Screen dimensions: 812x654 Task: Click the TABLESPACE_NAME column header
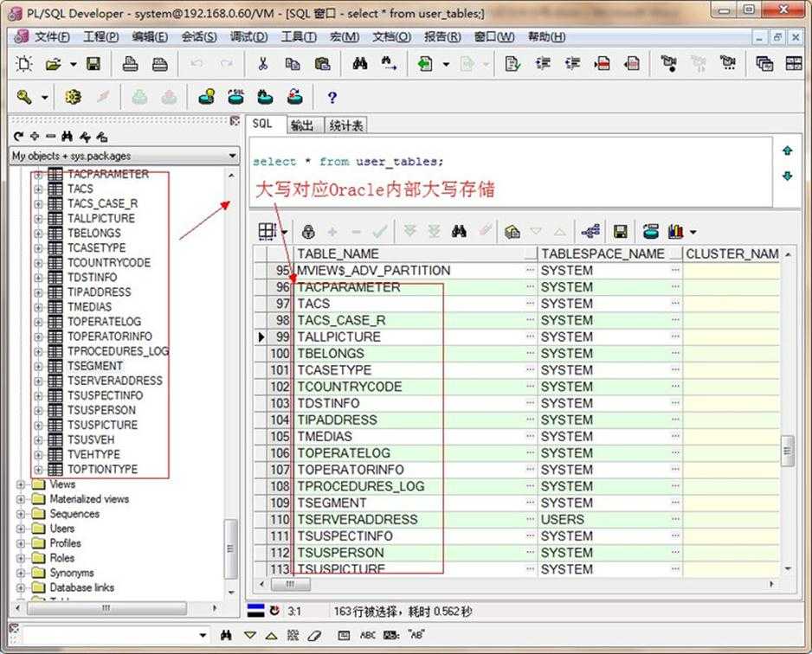click(x=610, y=254)
